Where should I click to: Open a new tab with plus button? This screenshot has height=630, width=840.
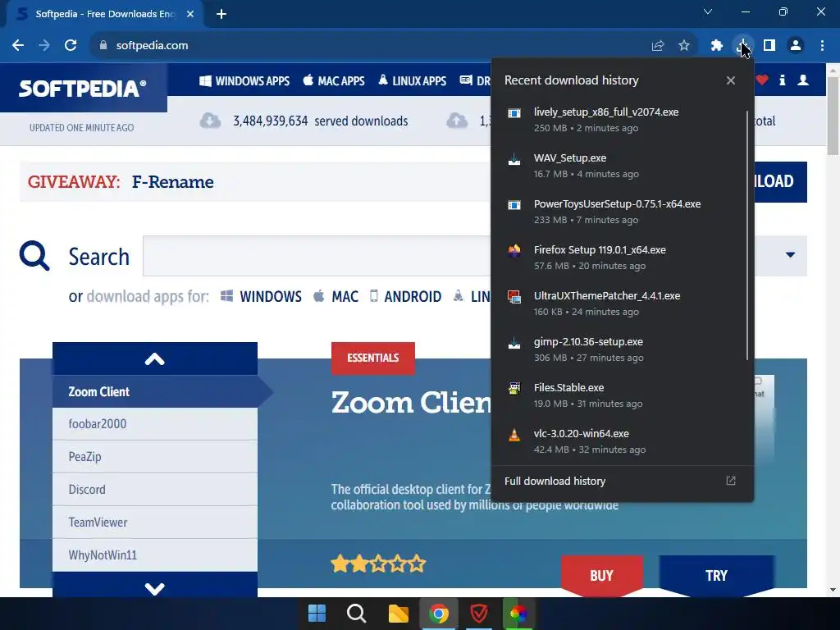pos(221,14)
